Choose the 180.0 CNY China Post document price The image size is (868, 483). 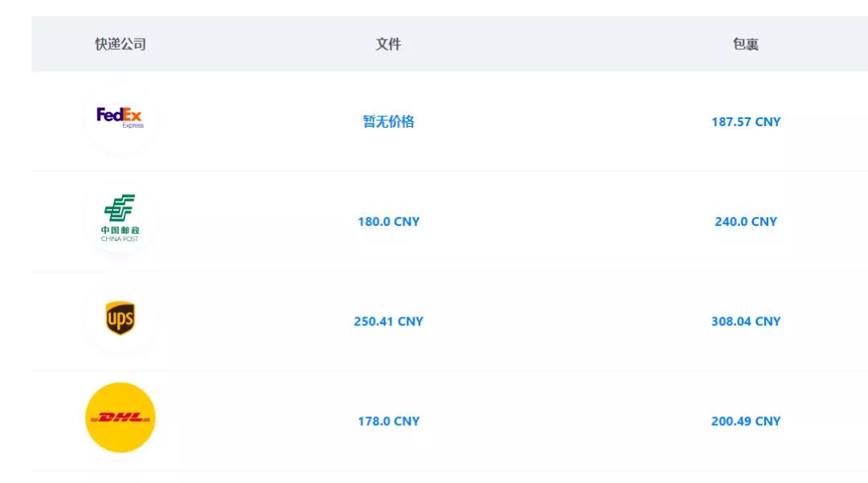coord(388,222)
